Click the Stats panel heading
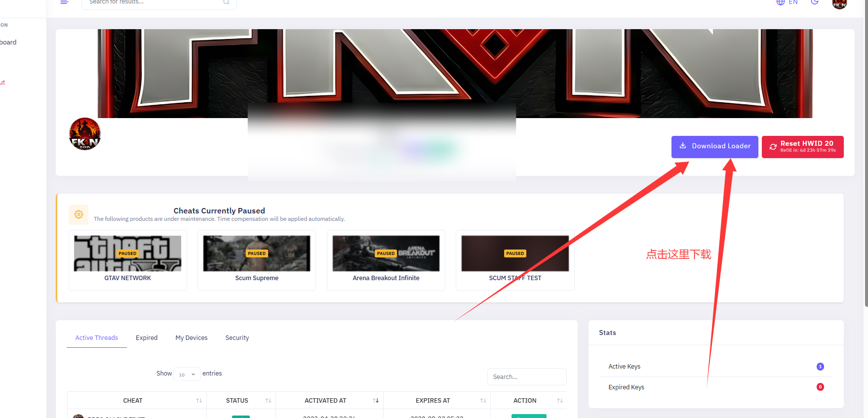868x418 pixels. 607,333
